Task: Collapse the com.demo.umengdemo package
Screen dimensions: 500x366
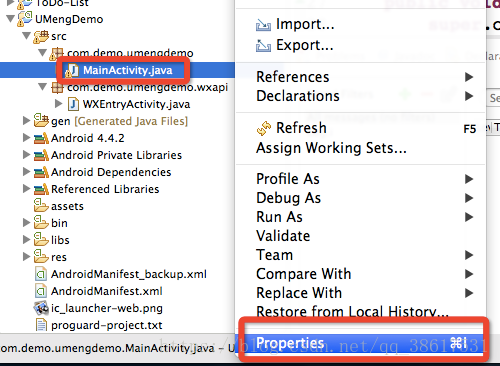Action: [42, 53]
